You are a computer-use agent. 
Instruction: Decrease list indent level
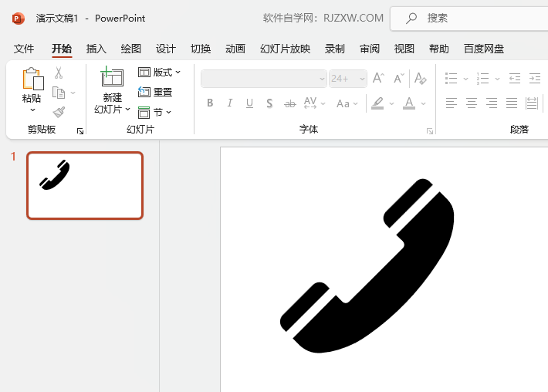click(x=515, y=79)
